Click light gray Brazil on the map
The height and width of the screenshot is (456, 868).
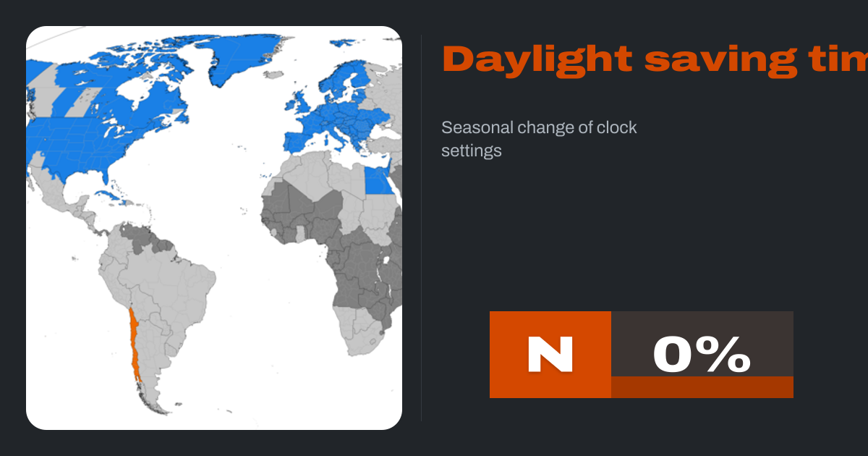(181, 282)
